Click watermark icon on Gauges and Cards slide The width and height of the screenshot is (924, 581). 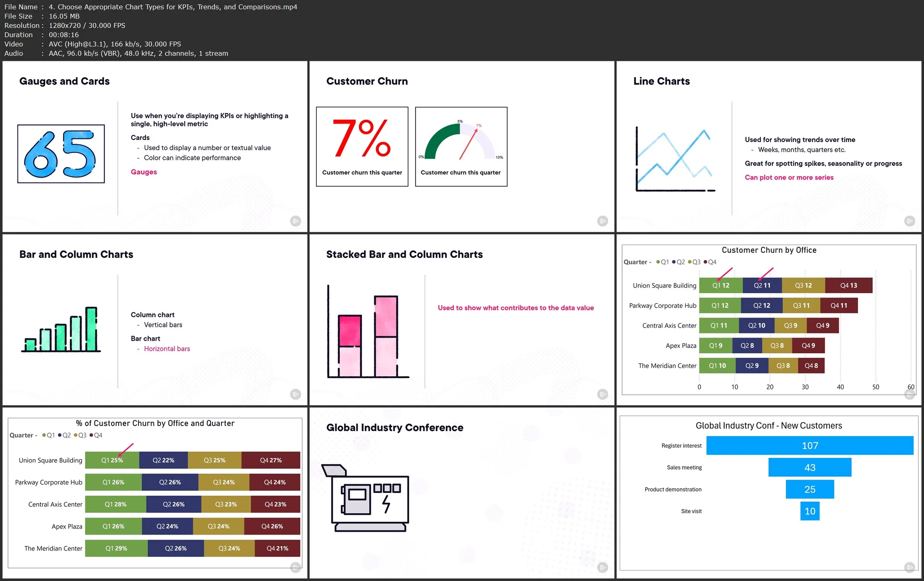(296, 221)
